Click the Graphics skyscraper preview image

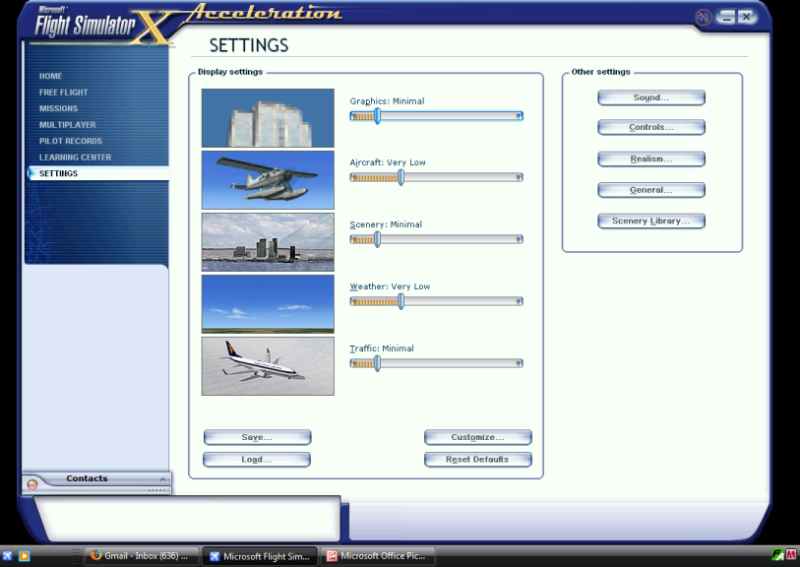click(x=267, y=118)
